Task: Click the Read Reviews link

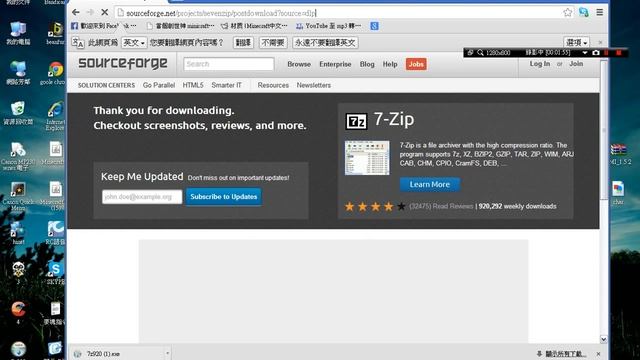Action: tap(453, 207)
